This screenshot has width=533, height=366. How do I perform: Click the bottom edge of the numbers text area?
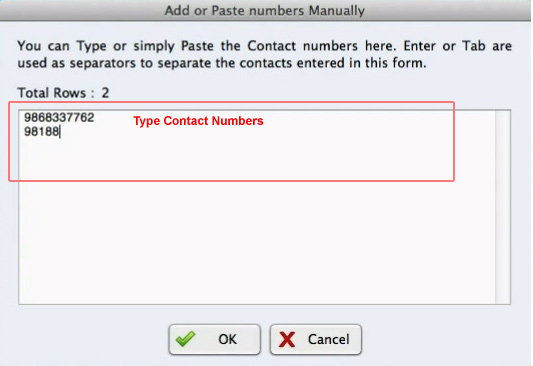(x=264, y=304)
